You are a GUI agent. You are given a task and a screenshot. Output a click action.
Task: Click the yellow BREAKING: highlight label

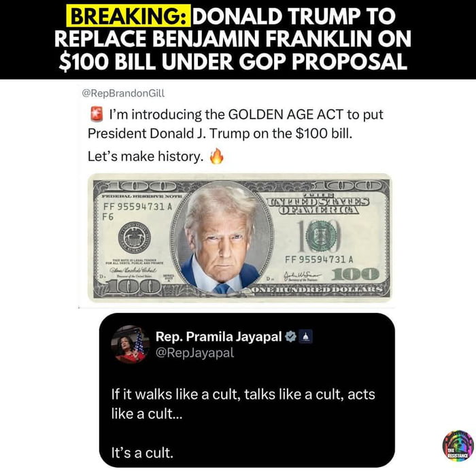pos(129,16)
